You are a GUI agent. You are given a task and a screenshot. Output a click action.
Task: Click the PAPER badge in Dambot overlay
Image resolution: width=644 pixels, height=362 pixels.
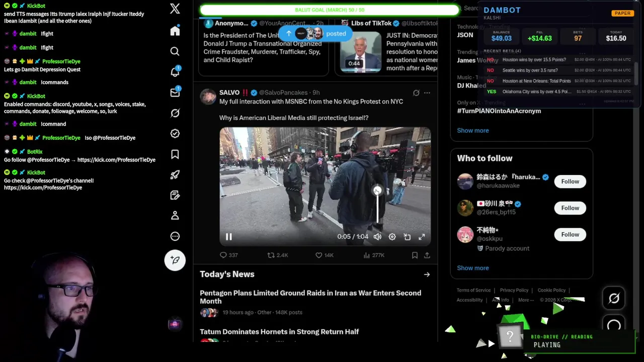pos(622,13)
